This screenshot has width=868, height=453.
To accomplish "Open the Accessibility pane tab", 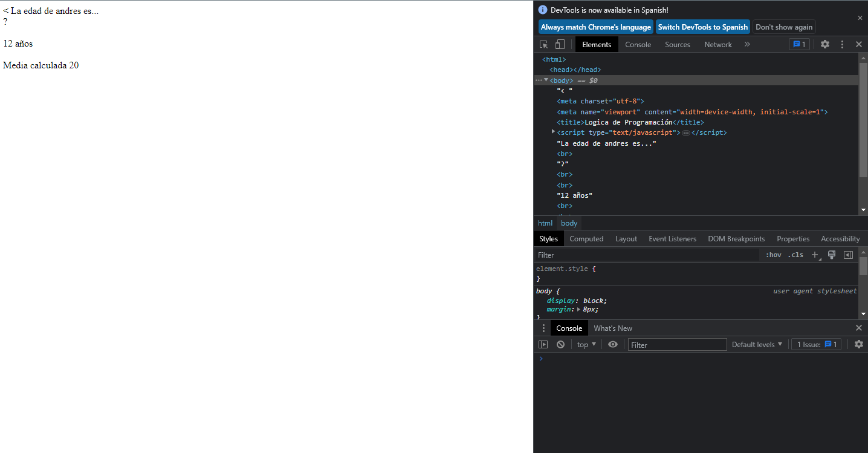I will click(840, 238).
